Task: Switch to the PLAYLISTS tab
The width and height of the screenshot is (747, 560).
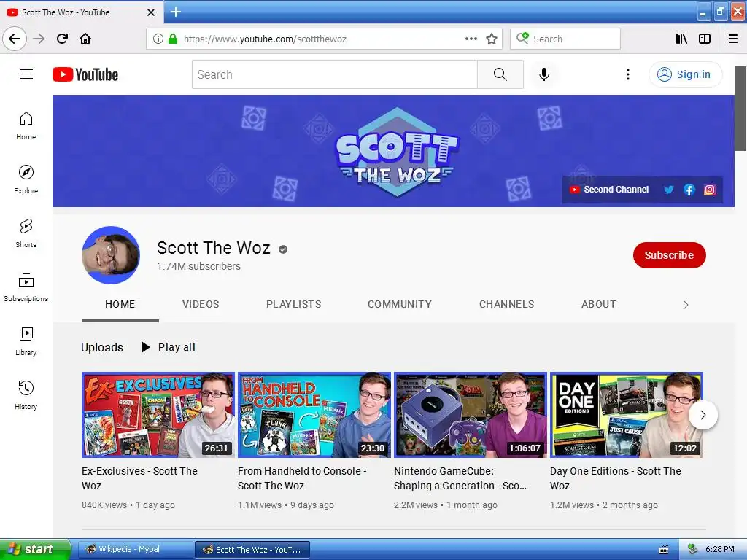Action: (x=293, y=304)
